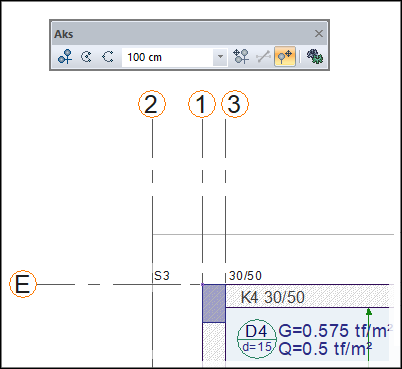Viewport: 402px width, 369px height.
Task: Select axis bubble number 1
Action: [x=202, y=104]
